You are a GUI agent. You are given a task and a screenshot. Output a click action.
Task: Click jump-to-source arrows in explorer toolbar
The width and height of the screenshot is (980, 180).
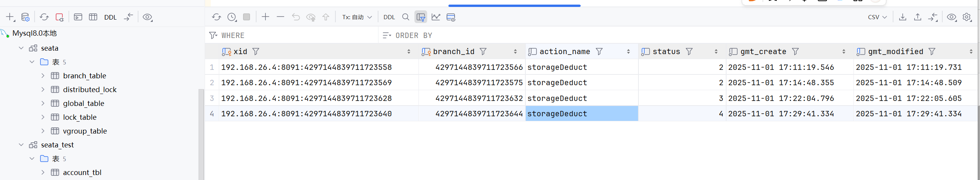pos(128,17)
